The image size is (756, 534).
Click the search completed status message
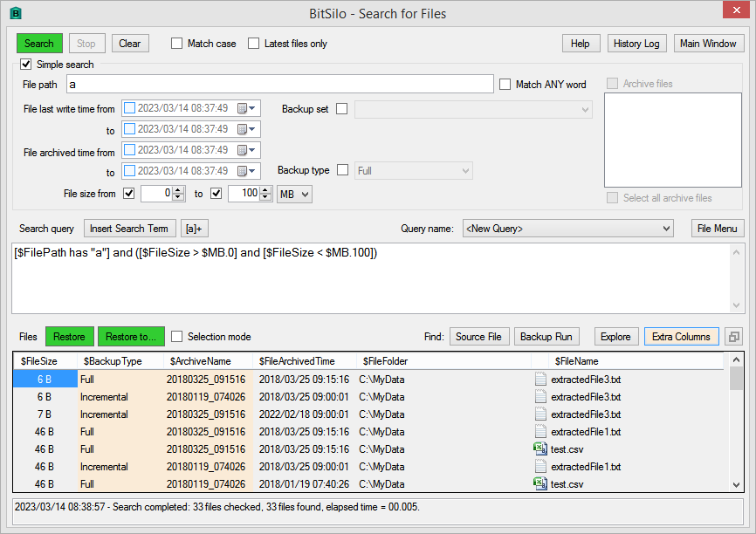pyautogui.click(x=217, y=507)
